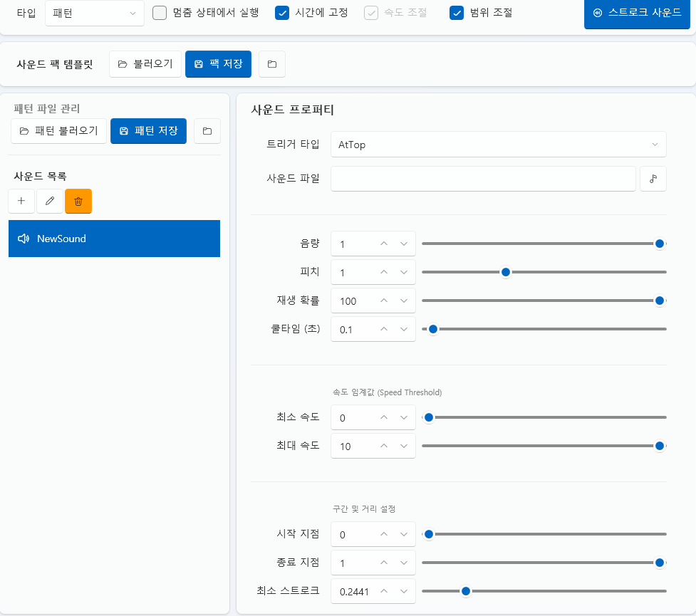Click the 쿨타임 slider handle
Screen dimensions: 696x616
point(432,329)
